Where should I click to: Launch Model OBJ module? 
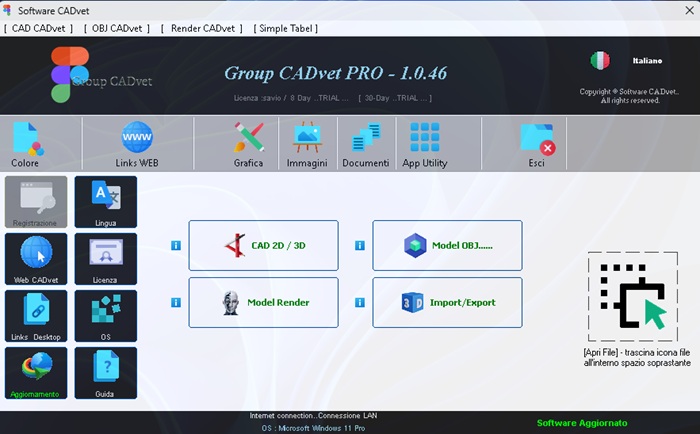447,246
